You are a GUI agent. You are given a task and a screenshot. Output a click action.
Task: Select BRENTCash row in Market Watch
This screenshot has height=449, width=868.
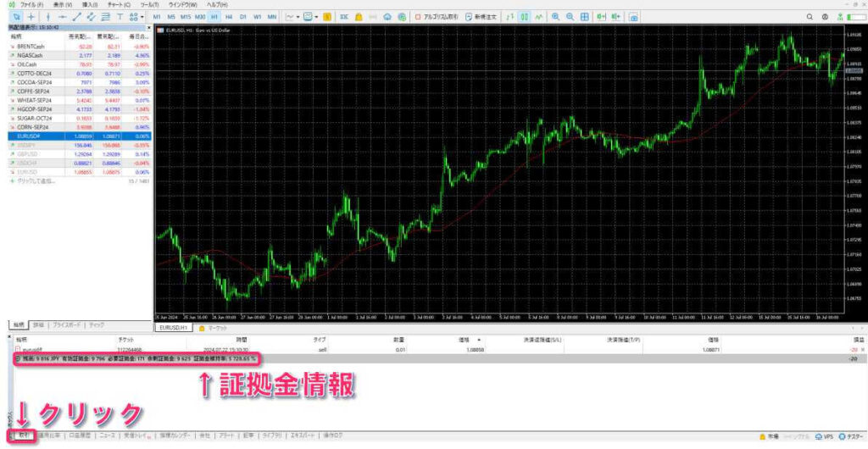coord(81,47)
